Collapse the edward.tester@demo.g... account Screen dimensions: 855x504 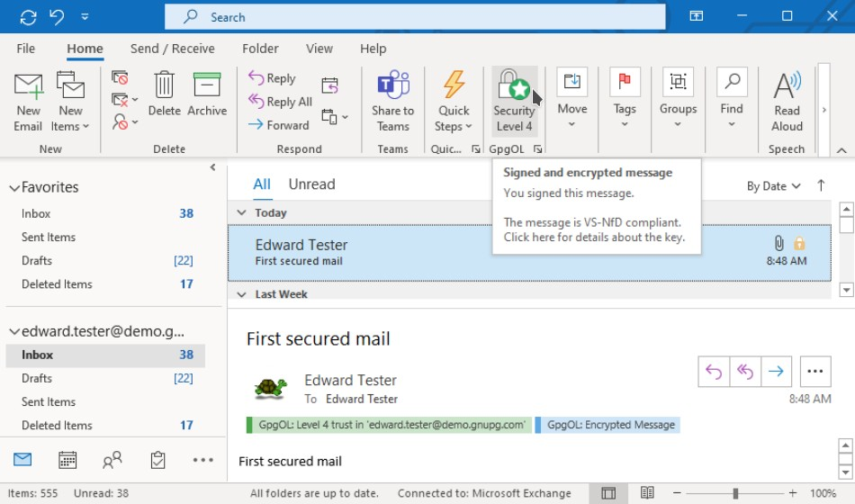click(14, 331)
